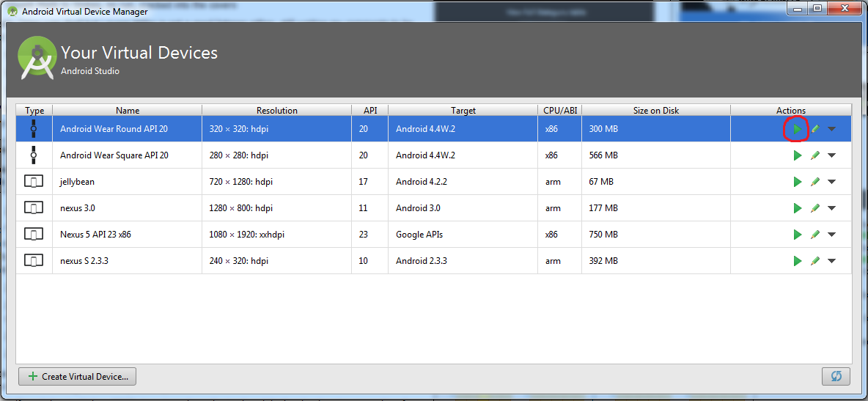The image size is (868, 401).
Task: Click the round watch type icon
Action: tap(34, 129)
